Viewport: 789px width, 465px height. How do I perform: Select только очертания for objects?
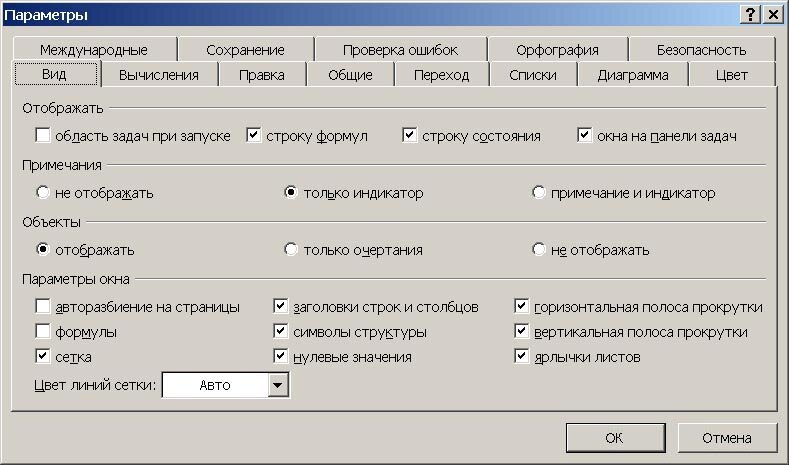tap(290, 249)
